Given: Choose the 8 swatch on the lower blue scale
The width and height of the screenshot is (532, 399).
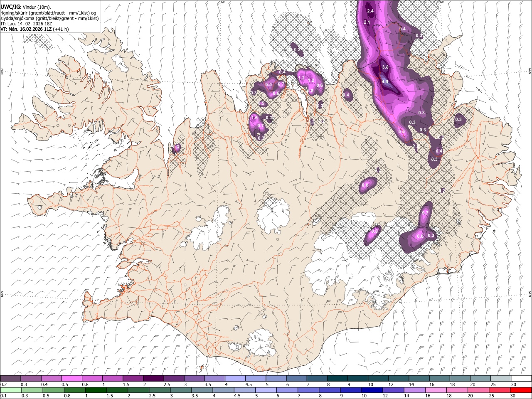Looking at the screenshot, I should click(x=330, y=390).
